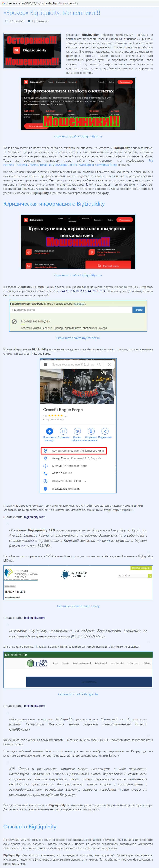This screenshot has width=159, height=868.
Task: Click the bigliquidity.com link in the first Цитата с сайта
Action: 34,517
